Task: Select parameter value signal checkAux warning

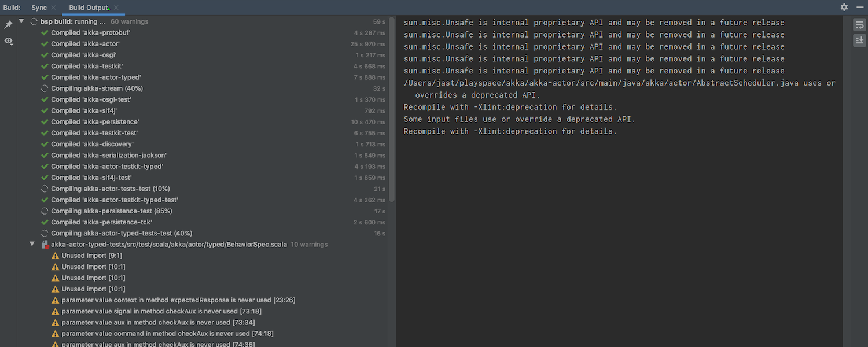Action: point(203,311)
